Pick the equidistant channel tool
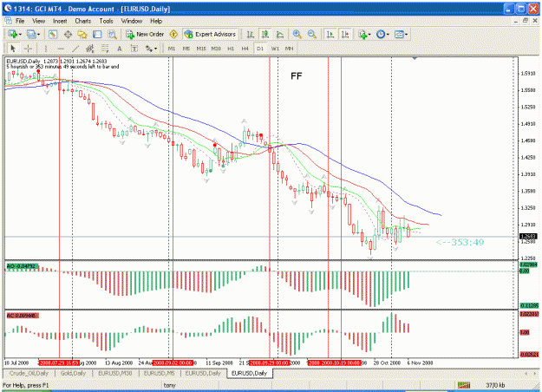 tap(90, 49)
